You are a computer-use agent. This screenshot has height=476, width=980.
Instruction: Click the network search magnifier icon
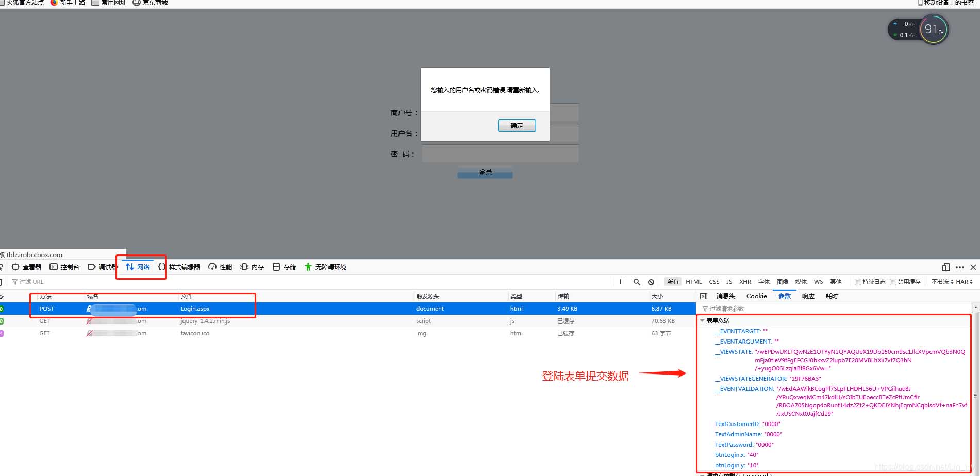click(x=637, y=282)
